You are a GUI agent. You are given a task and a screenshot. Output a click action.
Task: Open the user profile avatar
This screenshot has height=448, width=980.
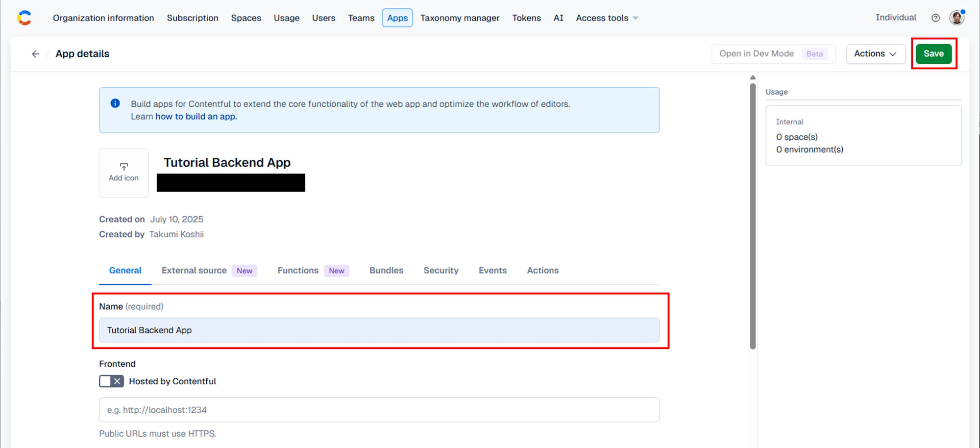point(956,18)
